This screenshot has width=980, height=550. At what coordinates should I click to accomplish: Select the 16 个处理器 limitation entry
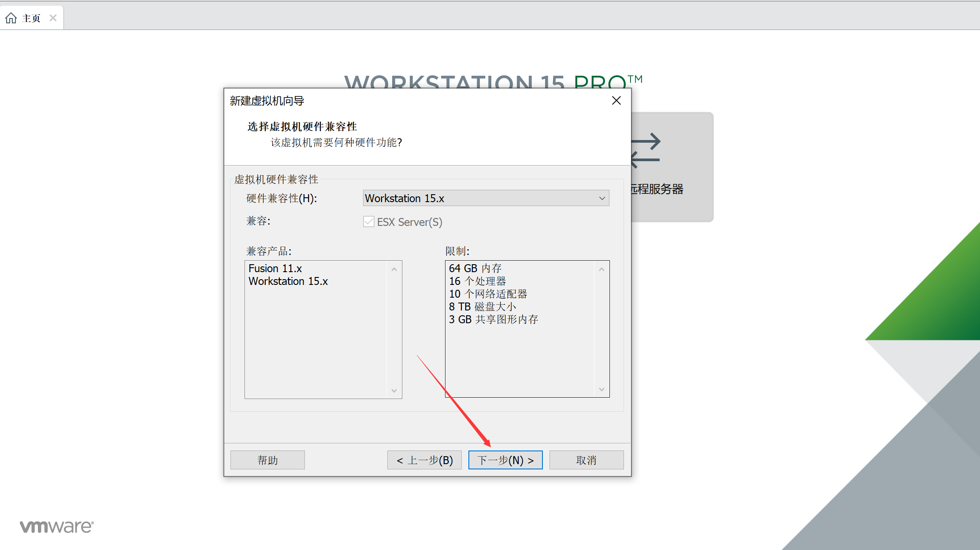(477, 281)
